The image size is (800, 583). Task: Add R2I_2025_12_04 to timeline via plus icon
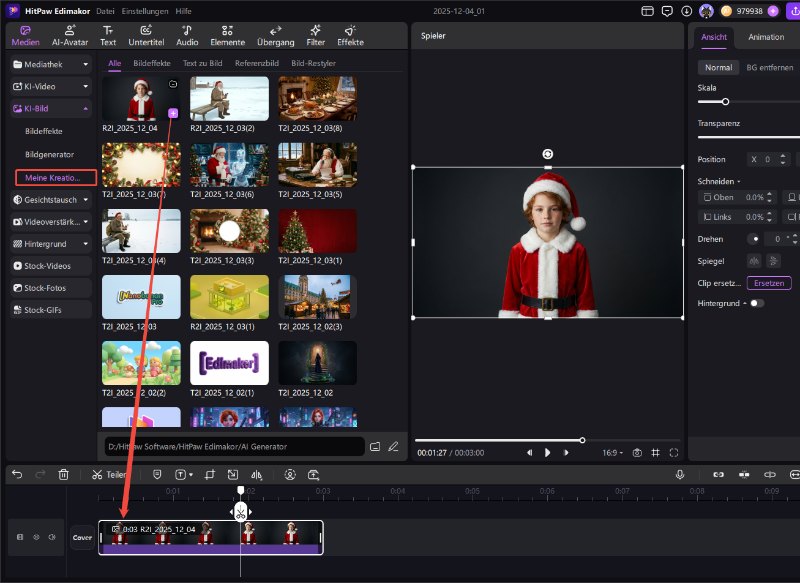(x=173, y=114)
